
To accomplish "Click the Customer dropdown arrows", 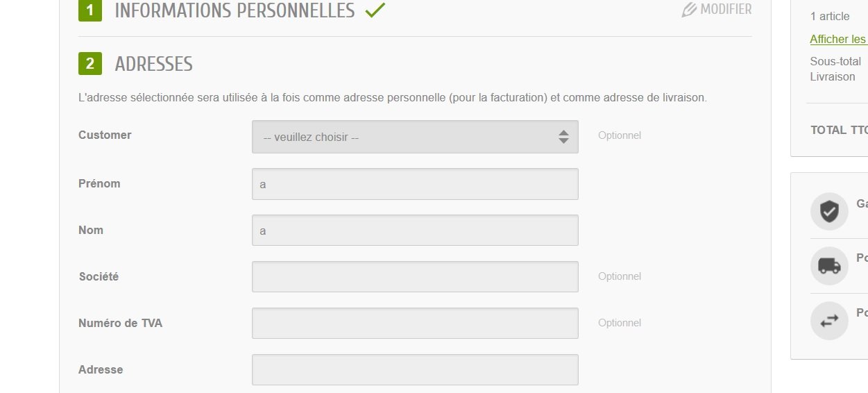I will 563,137.
